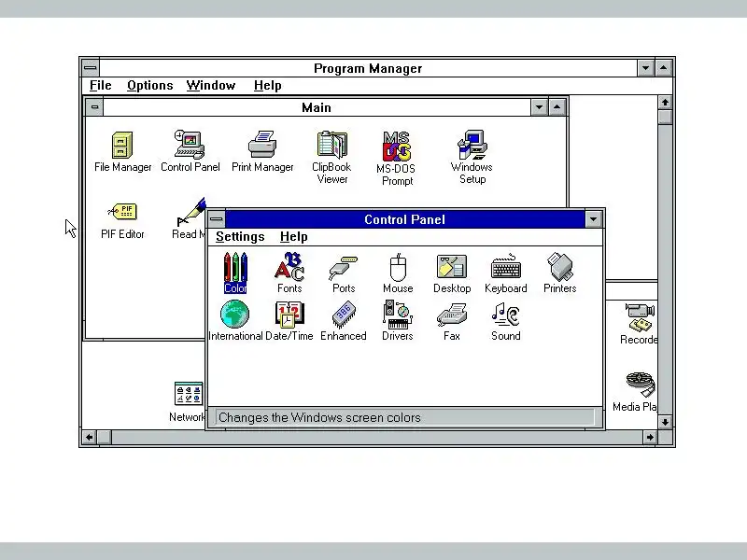
Task: Select the Media Player icon
Action: point(641,385)
